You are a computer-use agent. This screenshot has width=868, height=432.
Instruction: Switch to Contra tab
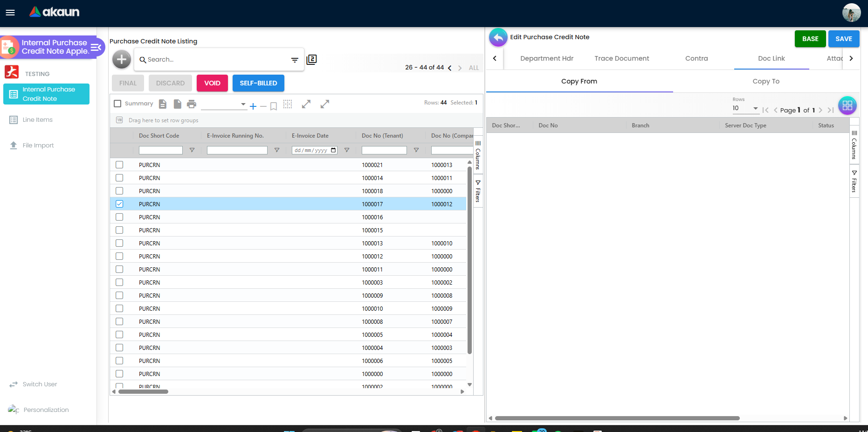pyautogui.click(x=696, y=58)
